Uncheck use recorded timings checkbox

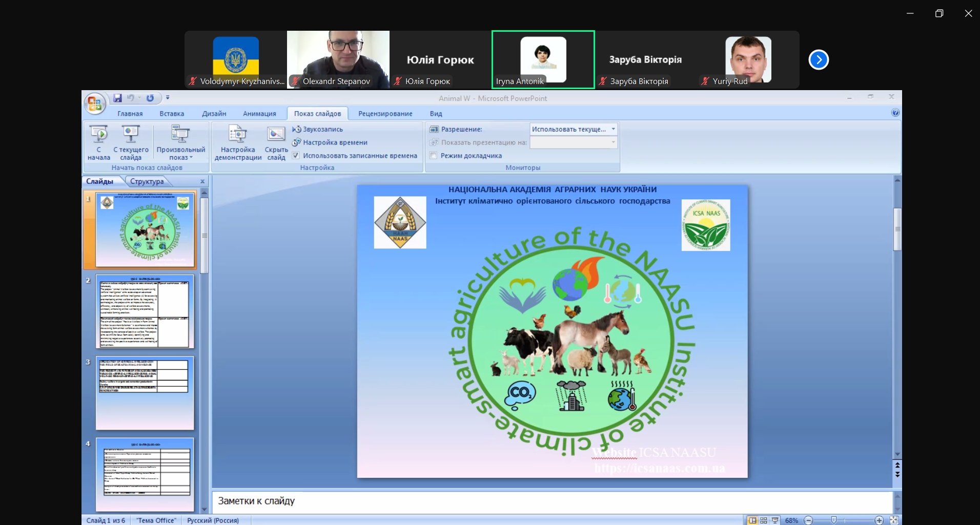pos(296,156)
